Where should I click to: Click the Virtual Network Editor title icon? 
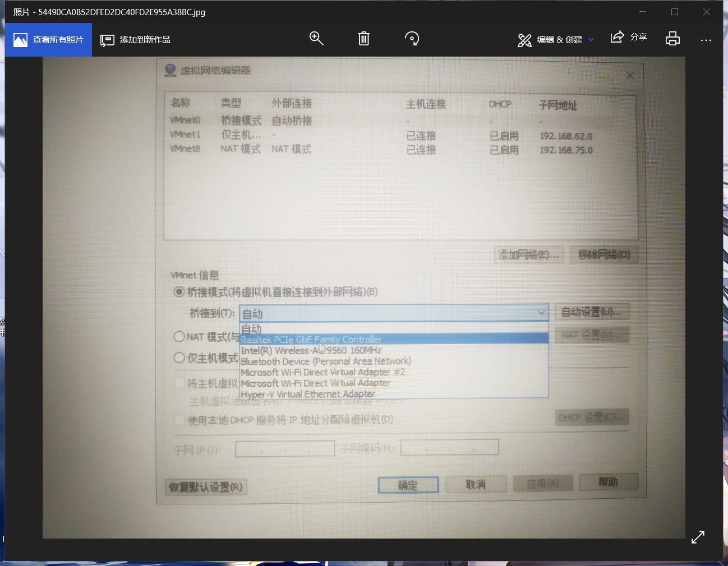pyautogui.click(x=170, y=70)
